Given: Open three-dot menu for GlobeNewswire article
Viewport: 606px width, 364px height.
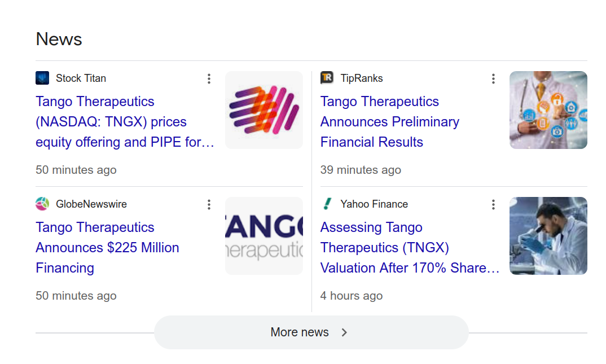Looking at the screenshot, I should (x=209, y=204).
